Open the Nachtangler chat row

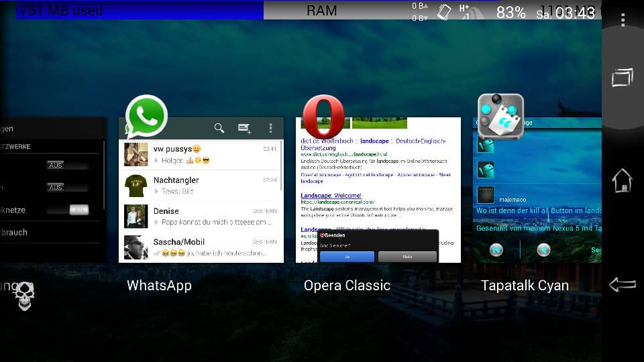point(201,185)
